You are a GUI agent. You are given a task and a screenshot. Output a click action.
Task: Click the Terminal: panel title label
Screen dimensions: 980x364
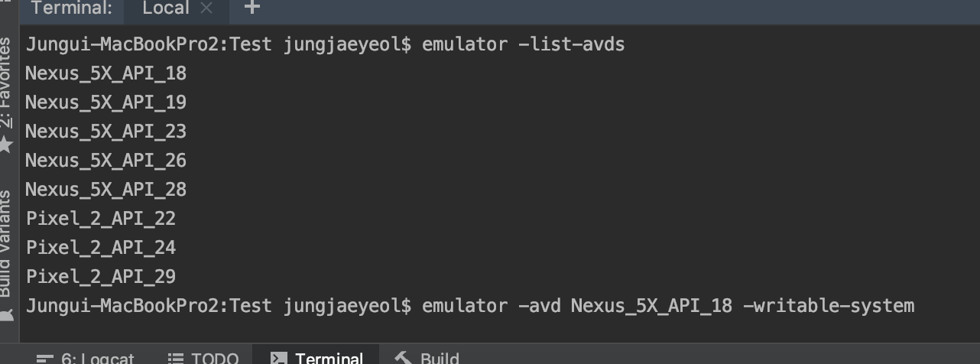[72, 8]
